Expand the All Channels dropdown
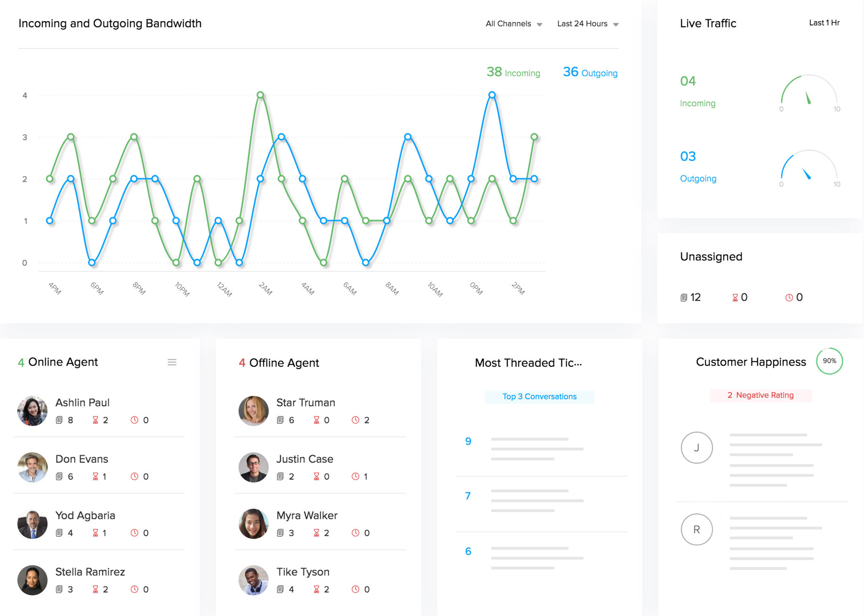Image resolution: width=864 pixels, height=616 pixels. [x=514, y=24]
